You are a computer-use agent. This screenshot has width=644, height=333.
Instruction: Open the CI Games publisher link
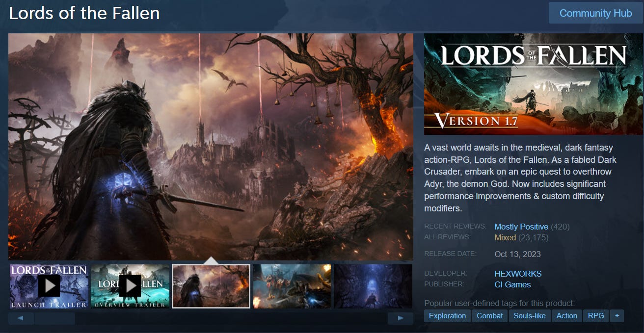point(512,284)
